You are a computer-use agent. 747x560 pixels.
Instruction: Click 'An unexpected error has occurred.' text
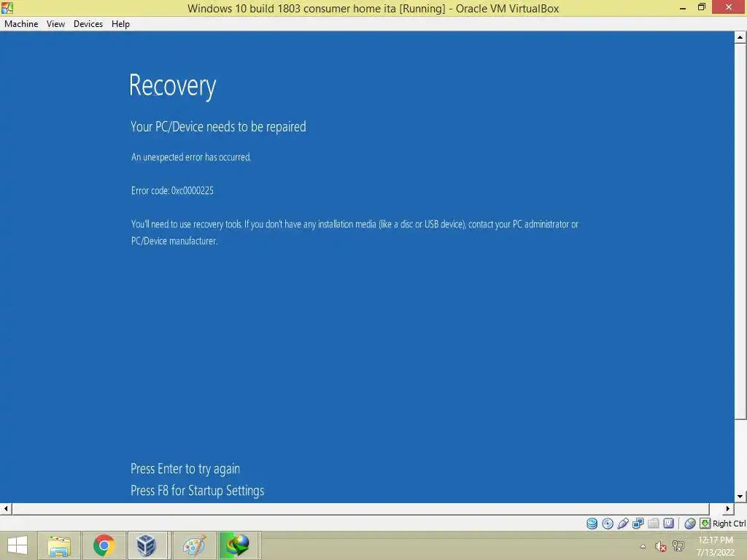click(x=191, y=157)
